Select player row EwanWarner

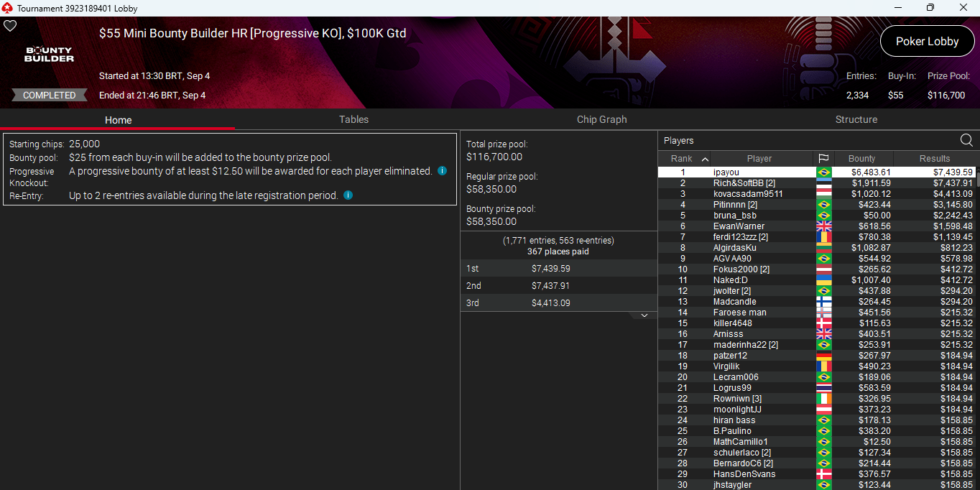[x=816, y=226]
